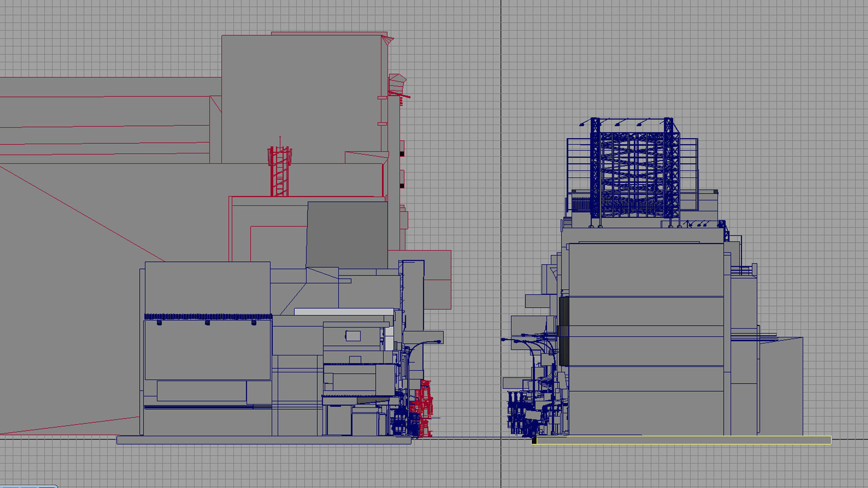The height and width of the screenshot is (488, 868).
Task: Click the small box at far right of right building
Action: click(781, 386)
